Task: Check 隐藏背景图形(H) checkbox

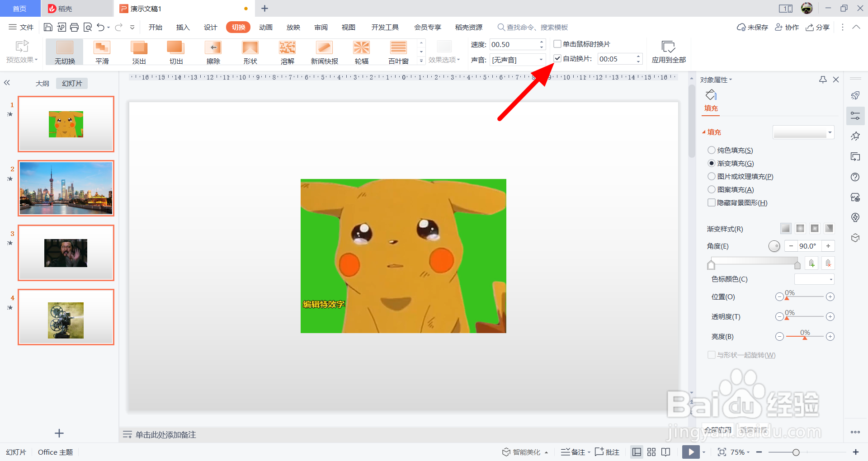Action: pyautogui.click(x=712, y=202)
